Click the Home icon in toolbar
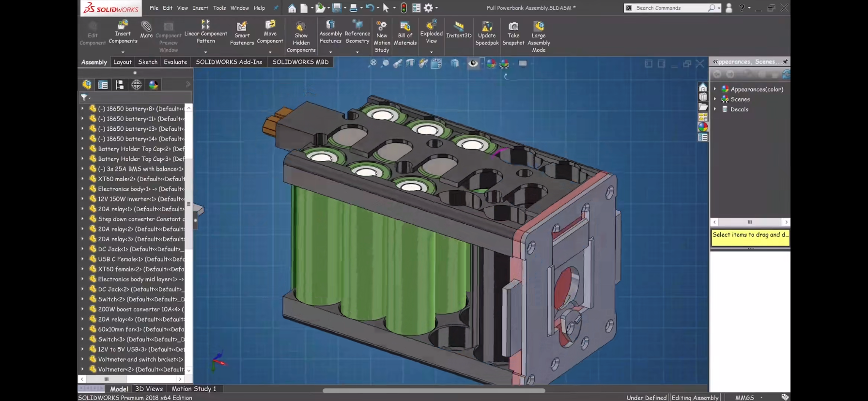868x401 pixels. pyautogui.click(x=292, y=8)
